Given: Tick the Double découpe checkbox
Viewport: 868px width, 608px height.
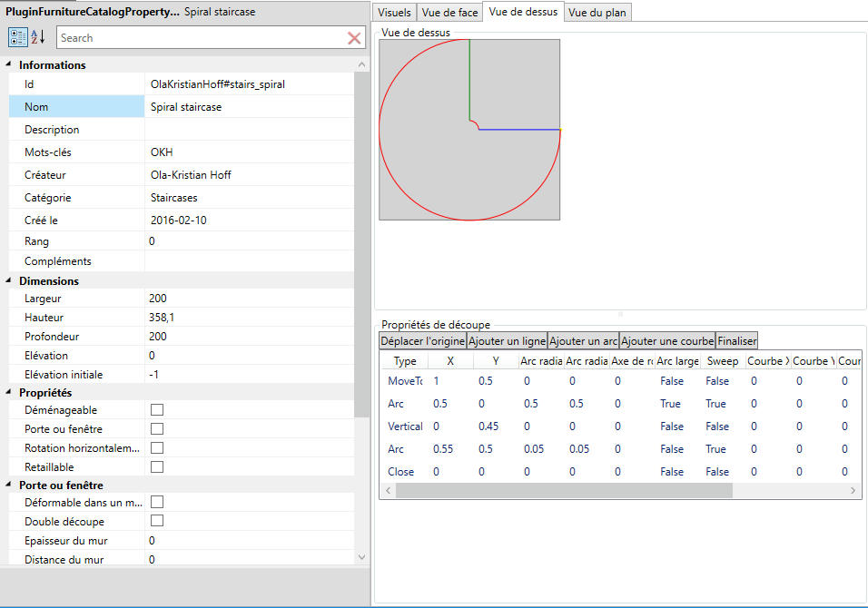Looking at the screenshot, I should [x=157, y=521].
